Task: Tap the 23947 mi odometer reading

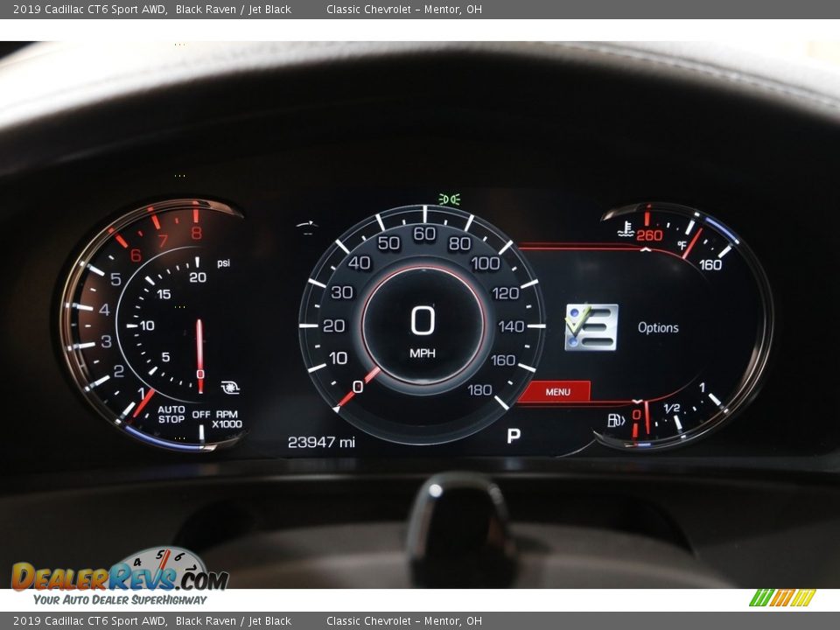Action: tap(321, 442)
